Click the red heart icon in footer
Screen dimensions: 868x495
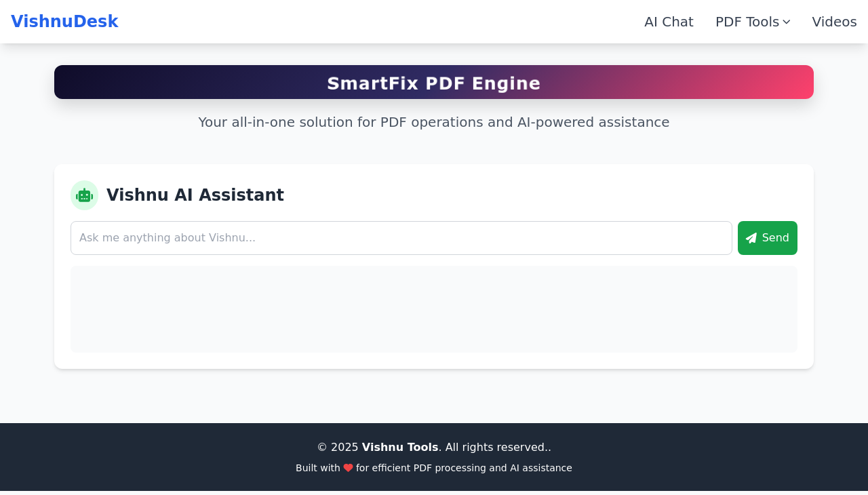point(348,468)
